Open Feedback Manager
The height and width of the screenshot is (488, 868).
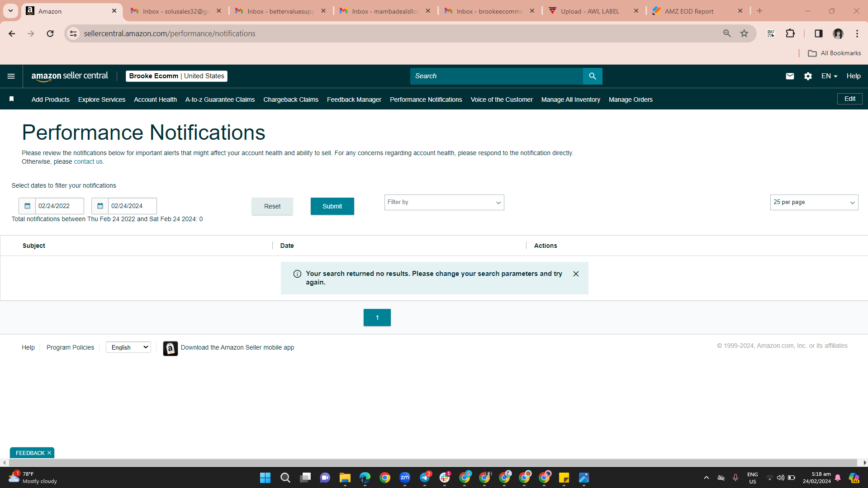[354, 99]
